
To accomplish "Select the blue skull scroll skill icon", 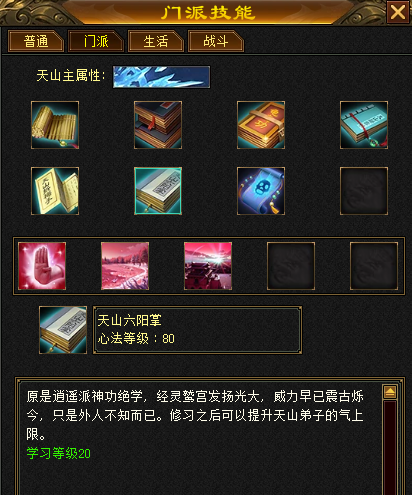I will [x=261, y=191].
